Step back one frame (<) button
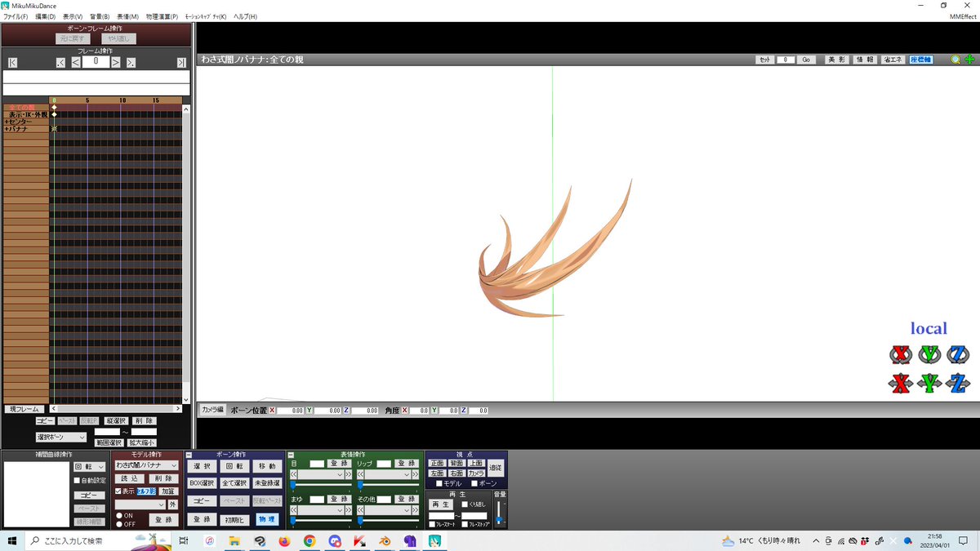Image resolution: width=980 pixels, height=551 pixels. 76,62
